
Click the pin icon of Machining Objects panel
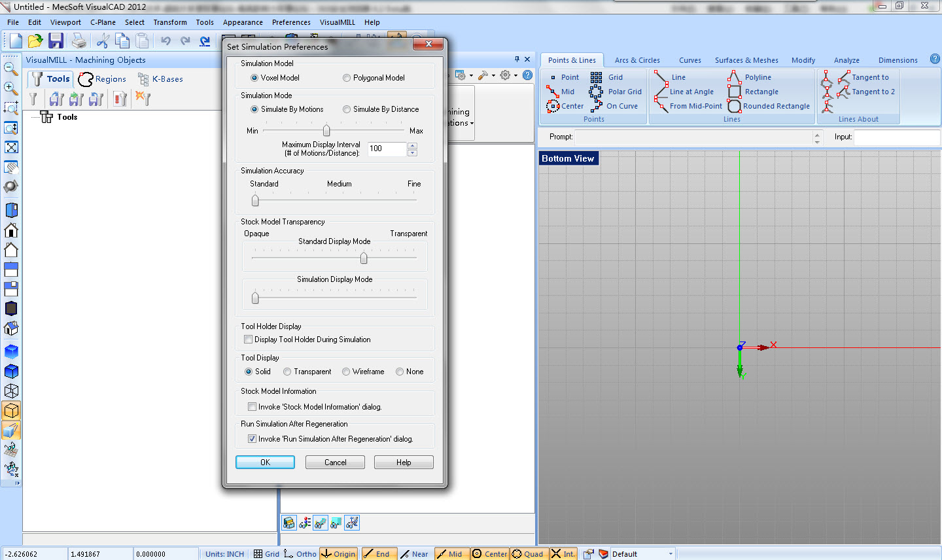[x=517, y=59]
